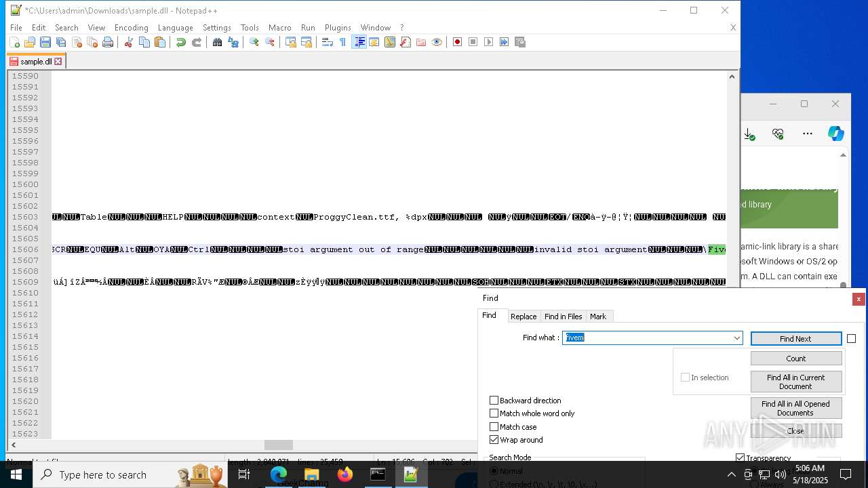The height and width of the screenshot is (488, 868).
Task: Toggle the Word wrap toolbar icon
Action: coord(327,42)
